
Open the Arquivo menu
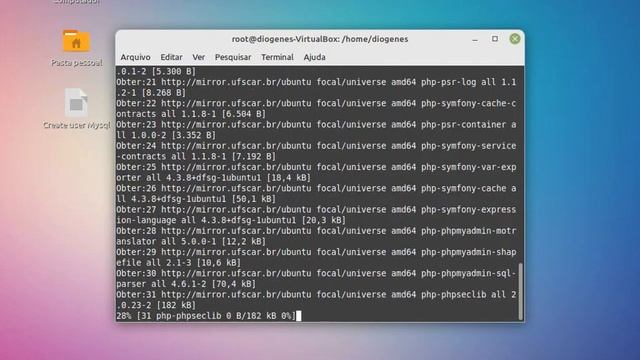point(136,57)
